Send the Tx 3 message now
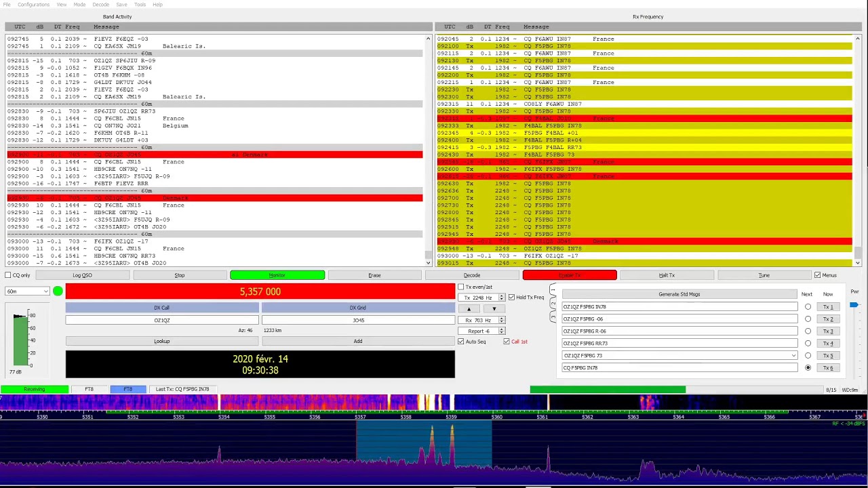The image size is (868, 488). pyautogui.click(x=828, y=331)
